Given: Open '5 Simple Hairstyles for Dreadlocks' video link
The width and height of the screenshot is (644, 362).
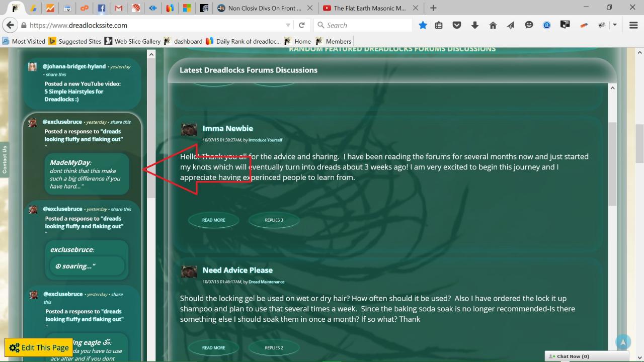Looking at the screenshot, I should 74,96.
